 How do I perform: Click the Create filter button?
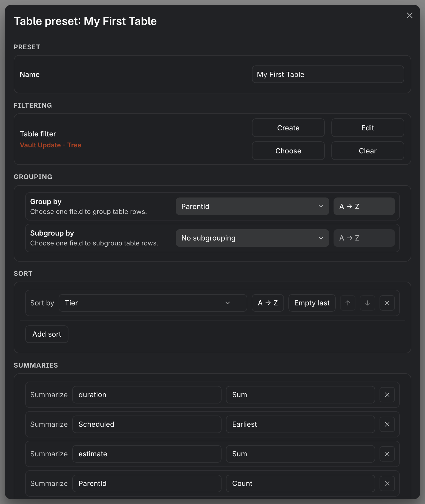pyautogui.click(x=288, y=128)
